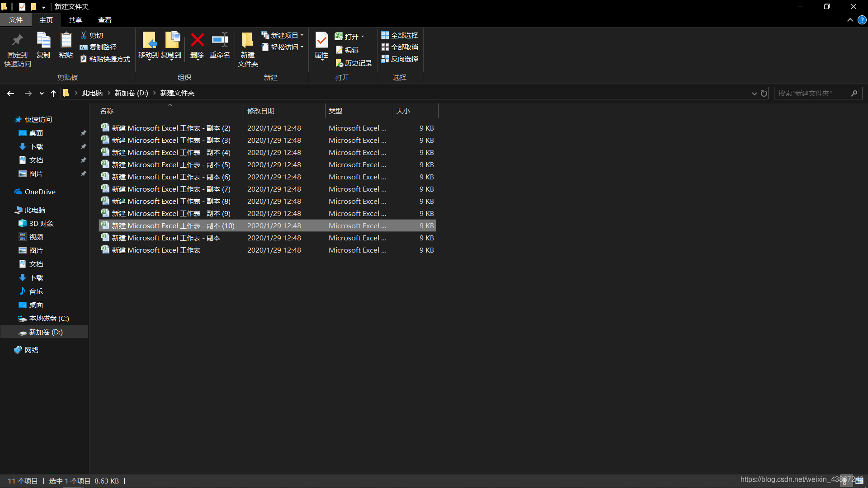Screen dimensions: 868x488
Task: Select file 新建 Microsoft Excel 工作表 - 副本
Action: (x=267, y=238)
